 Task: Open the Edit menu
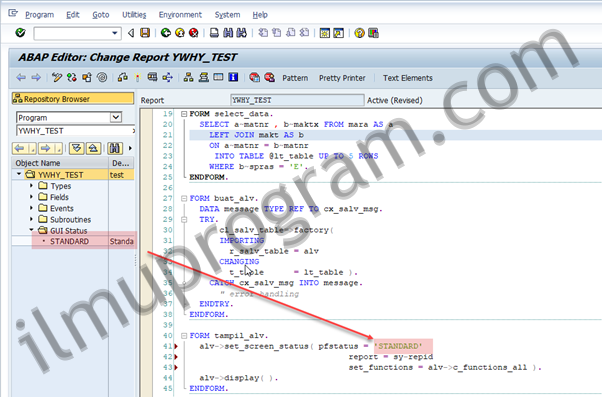pos(73,15)
